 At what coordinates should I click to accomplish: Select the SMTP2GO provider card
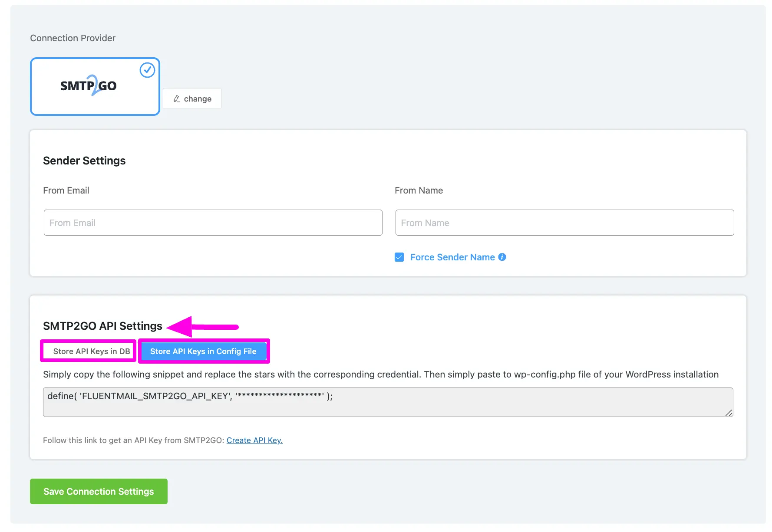click(x=95, y=86)
